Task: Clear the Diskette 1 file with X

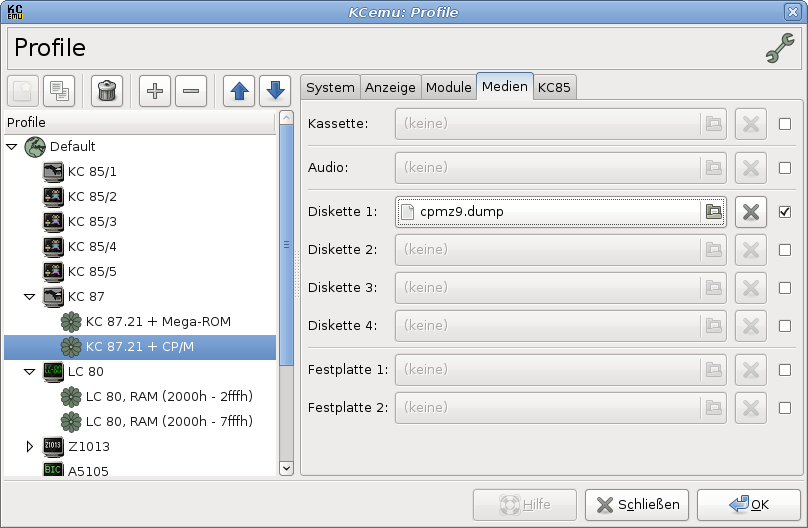Action: tap(751, 212)
